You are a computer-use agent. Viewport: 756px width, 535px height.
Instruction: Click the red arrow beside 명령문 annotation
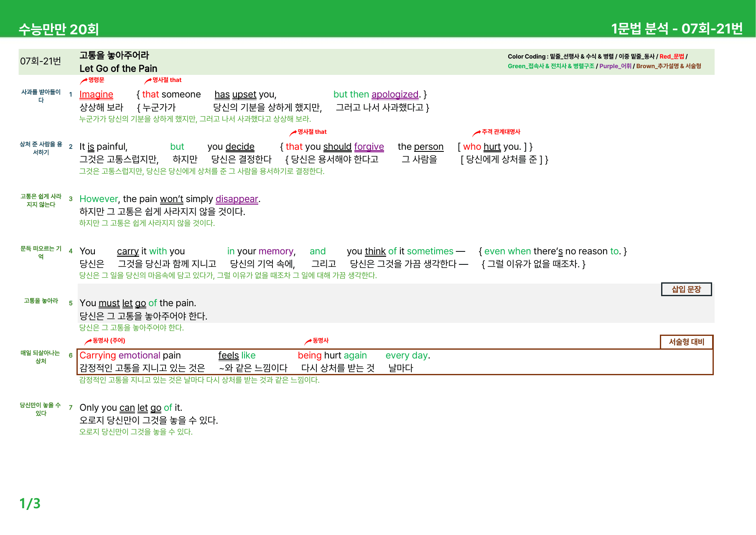84,81
